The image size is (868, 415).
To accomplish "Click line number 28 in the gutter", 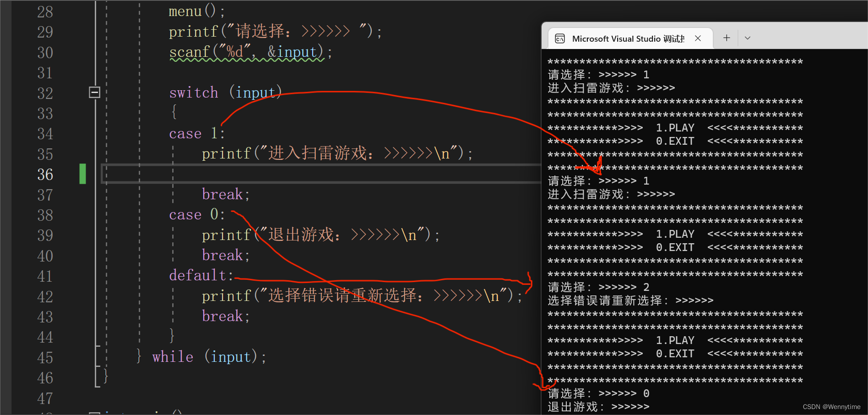I will click(x=45, y=12).
